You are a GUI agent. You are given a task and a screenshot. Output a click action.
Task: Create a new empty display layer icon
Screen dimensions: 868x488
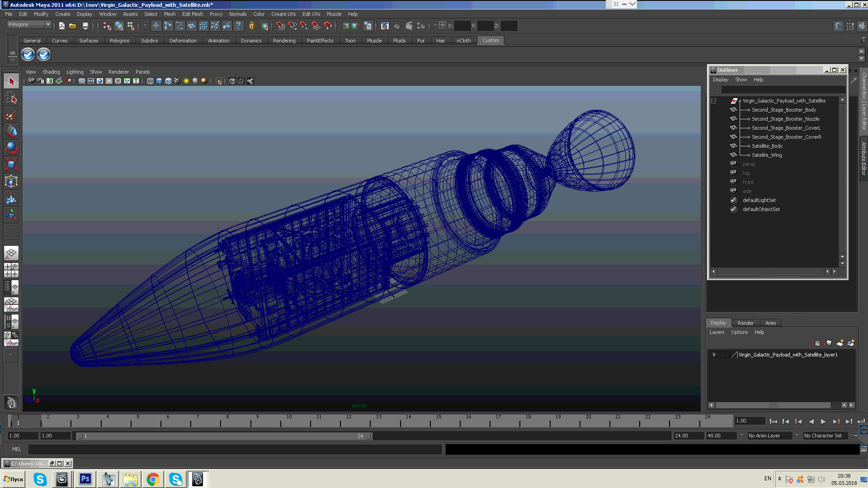(840, 343)
